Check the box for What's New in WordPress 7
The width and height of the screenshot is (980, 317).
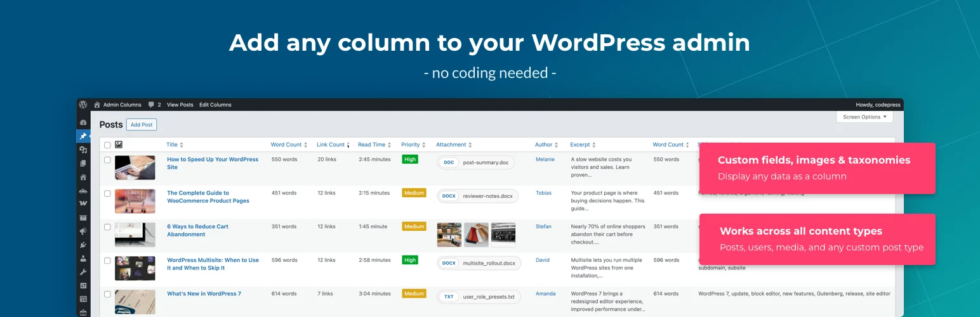[x=107, y=294]
